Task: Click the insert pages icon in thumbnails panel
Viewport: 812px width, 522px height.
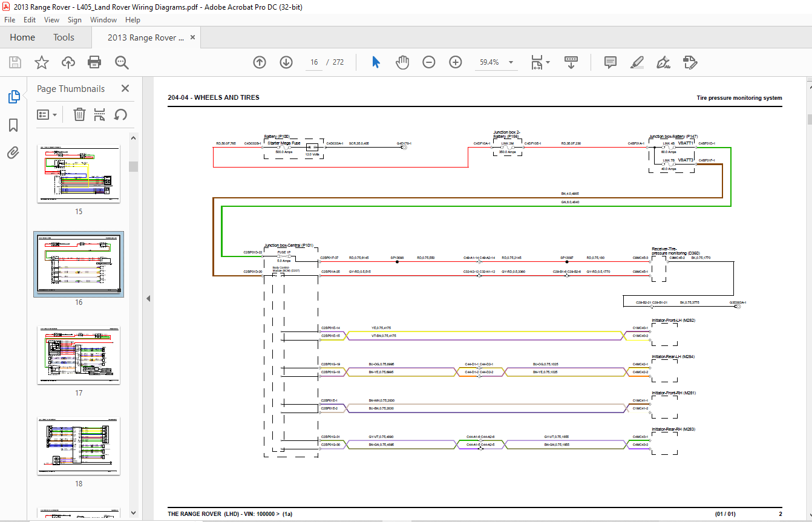Action: point(100,114)
